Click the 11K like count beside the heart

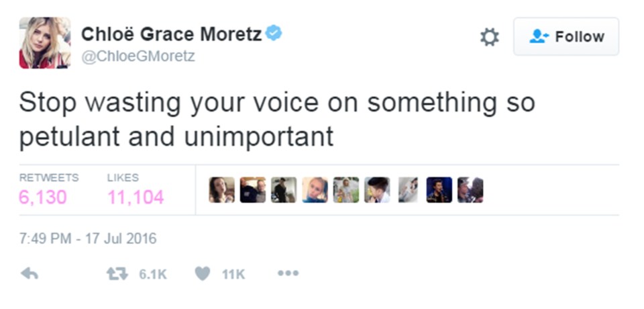coord(233,274)
